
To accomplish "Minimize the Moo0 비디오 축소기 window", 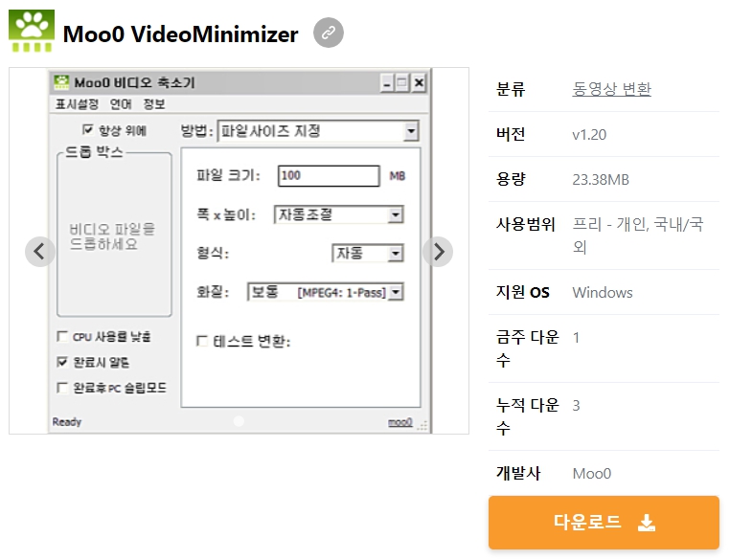I will [386, 82].
